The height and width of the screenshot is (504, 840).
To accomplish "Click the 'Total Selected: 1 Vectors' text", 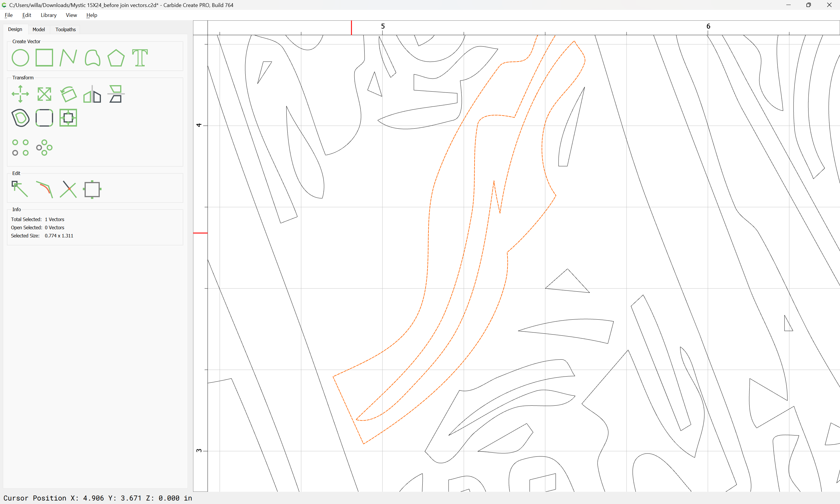I will click(38, 219).
